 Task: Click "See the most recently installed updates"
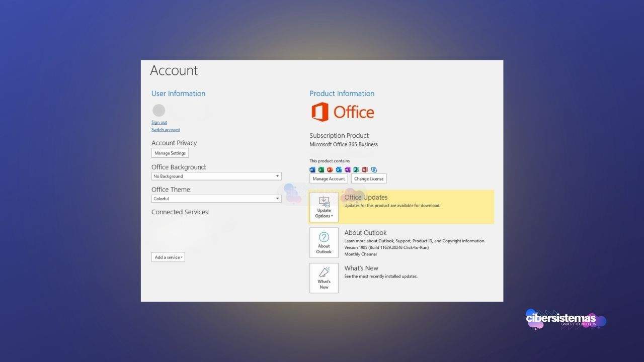(381, 276)
